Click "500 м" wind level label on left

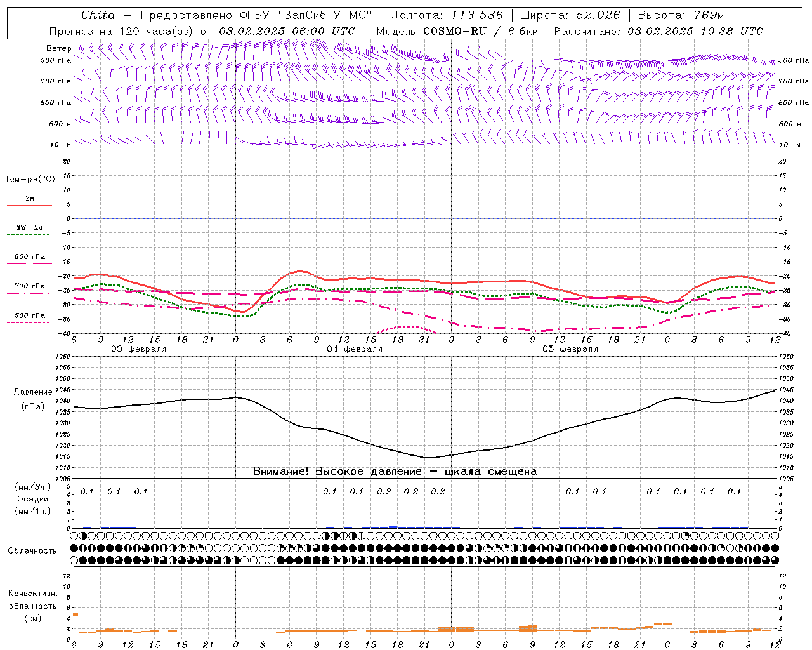pos(60,124)
